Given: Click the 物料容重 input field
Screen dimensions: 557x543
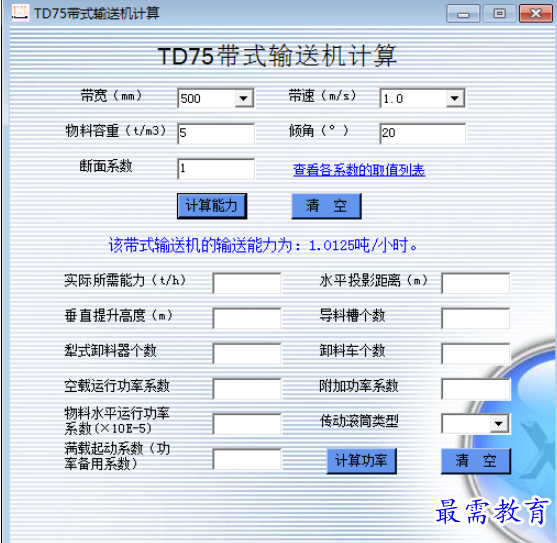Looking at the screenshot, I should pyautogui.click(x=216, y=134).
